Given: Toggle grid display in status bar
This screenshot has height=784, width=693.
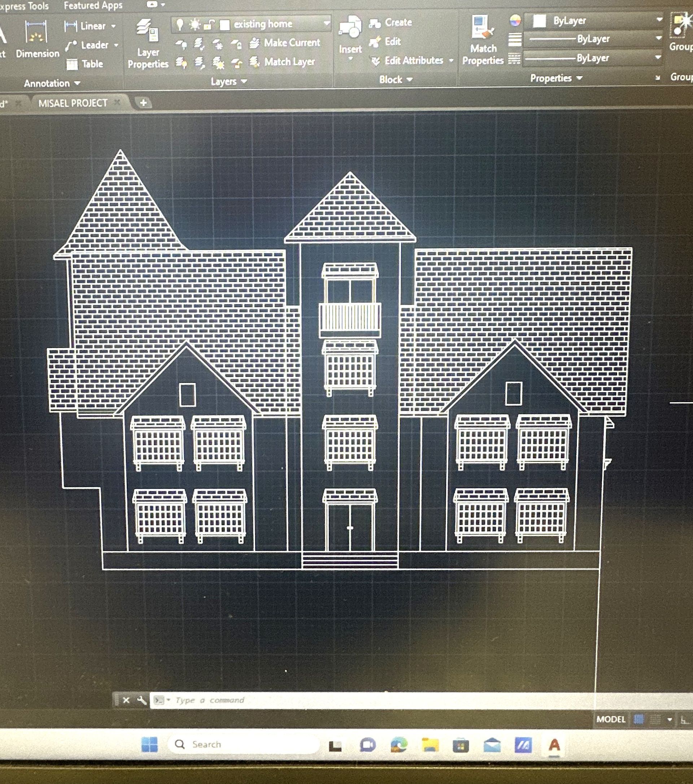Looking at the screenshot, I should point(638,719).
